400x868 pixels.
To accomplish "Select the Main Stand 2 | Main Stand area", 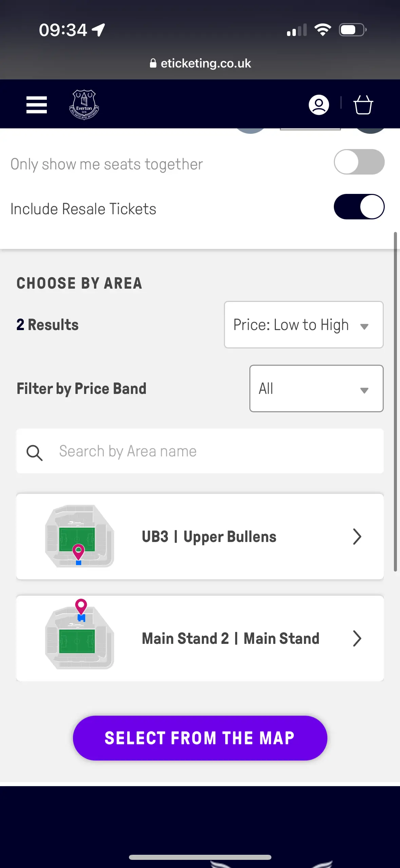I will click(x=231, y=638).
